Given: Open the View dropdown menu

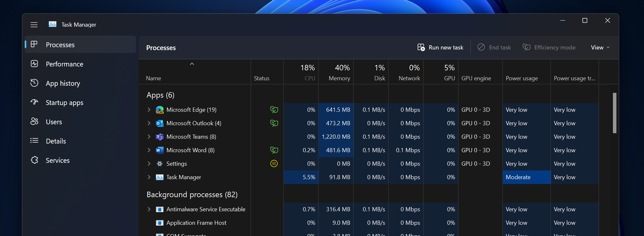Looking at the screenshot, I should 600,48.
